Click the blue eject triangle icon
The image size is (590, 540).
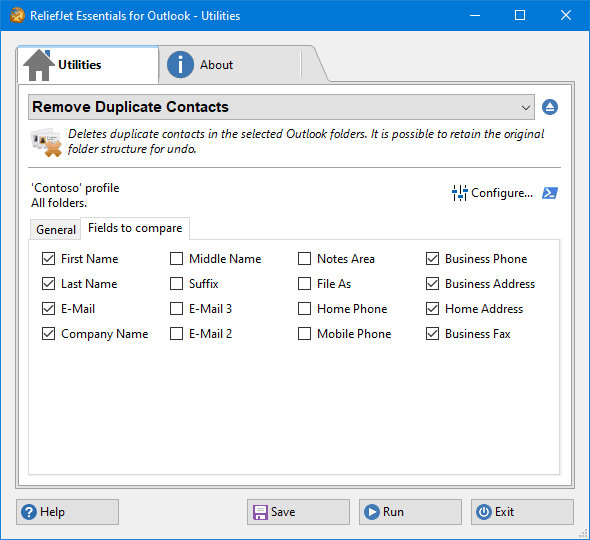550,107
